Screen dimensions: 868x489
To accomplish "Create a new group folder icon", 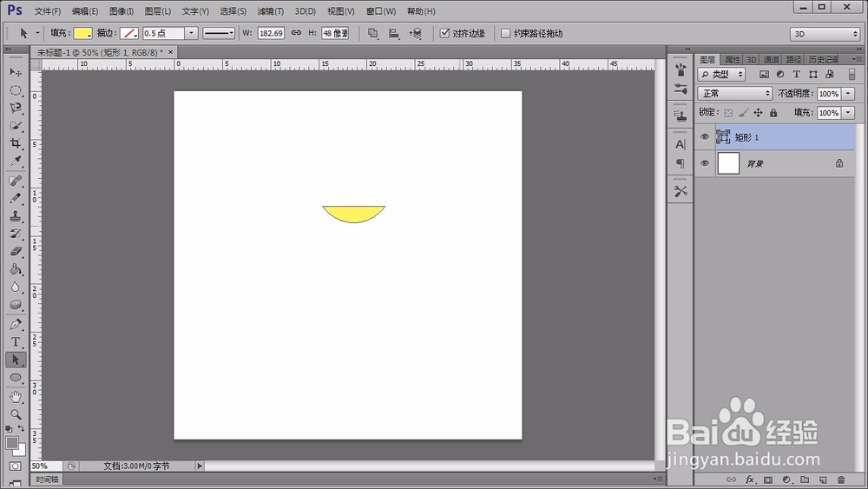I will tap(805, 479).
